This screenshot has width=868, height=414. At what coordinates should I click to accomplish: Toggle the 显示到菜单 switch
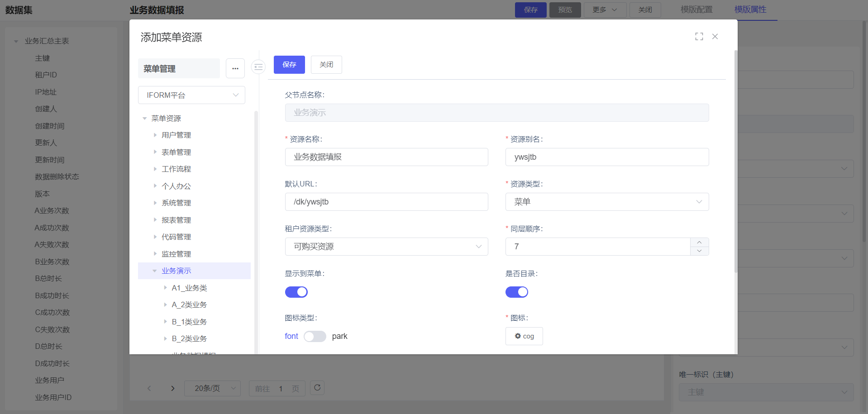click(296, 292)
